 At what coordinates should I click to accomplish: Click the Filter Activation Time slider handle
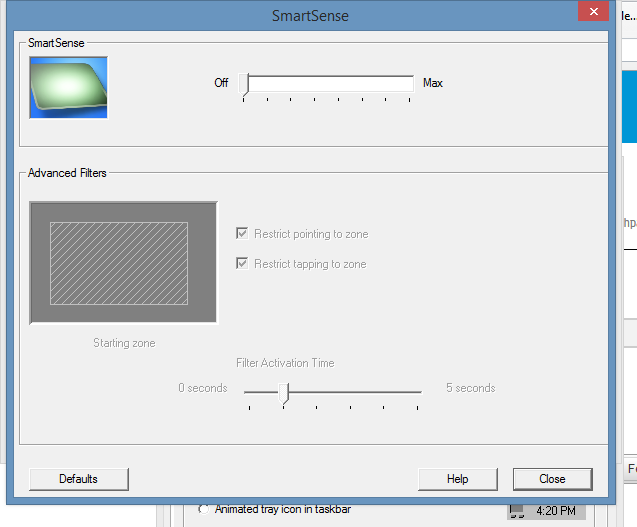coord(284,391)
